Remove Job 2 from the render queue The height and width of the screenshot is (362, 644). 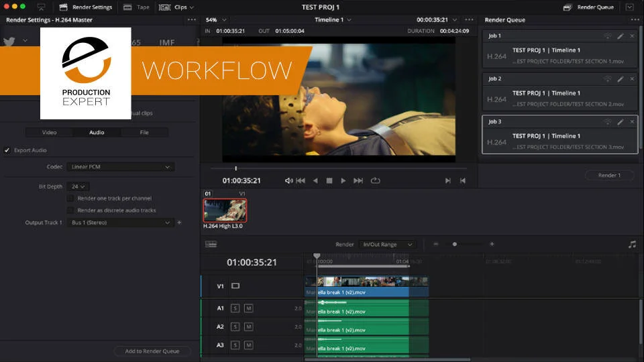[632, 79]
